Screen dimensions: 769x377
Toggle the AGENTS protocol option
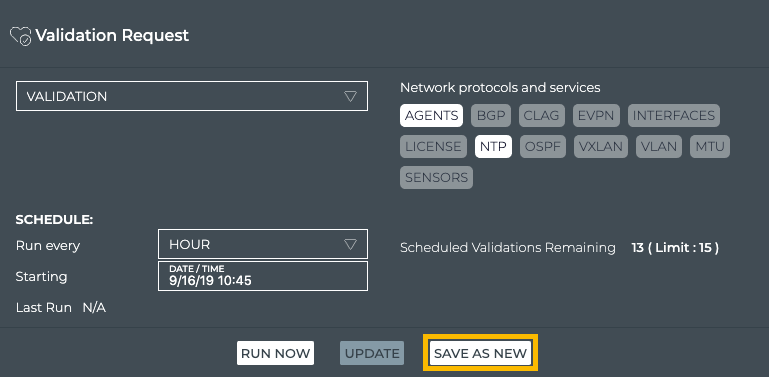tap(431, 116)
